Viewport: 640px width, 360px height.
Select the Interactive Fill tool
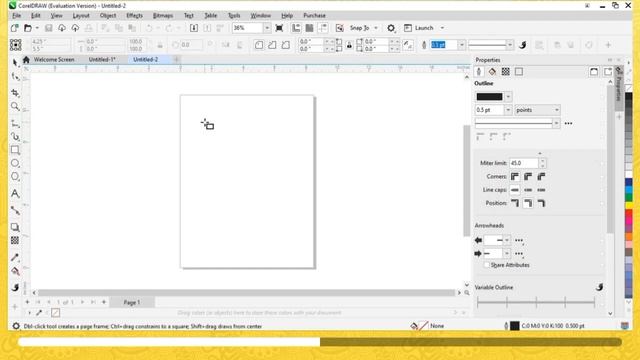tap(15, 271)
